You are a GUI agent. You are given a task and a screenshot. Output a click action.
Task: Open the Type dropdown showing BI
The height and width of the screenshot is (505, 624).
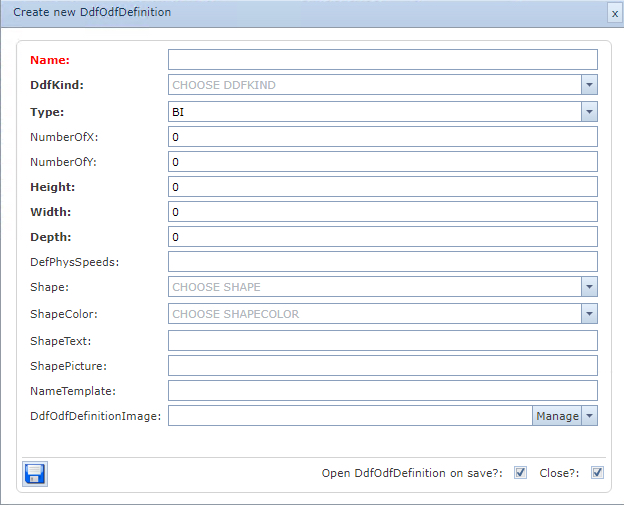[590, 112]
